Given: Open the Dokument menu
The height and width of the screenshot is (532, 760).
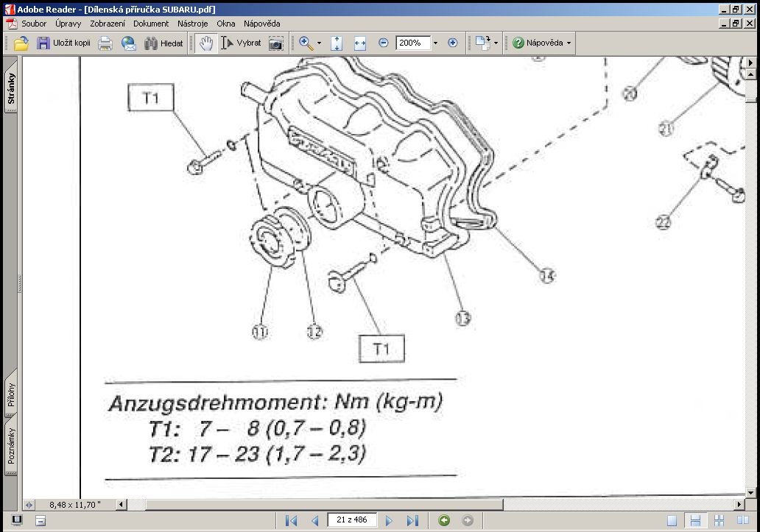Looking at the screenshot, I should [151, 24].
